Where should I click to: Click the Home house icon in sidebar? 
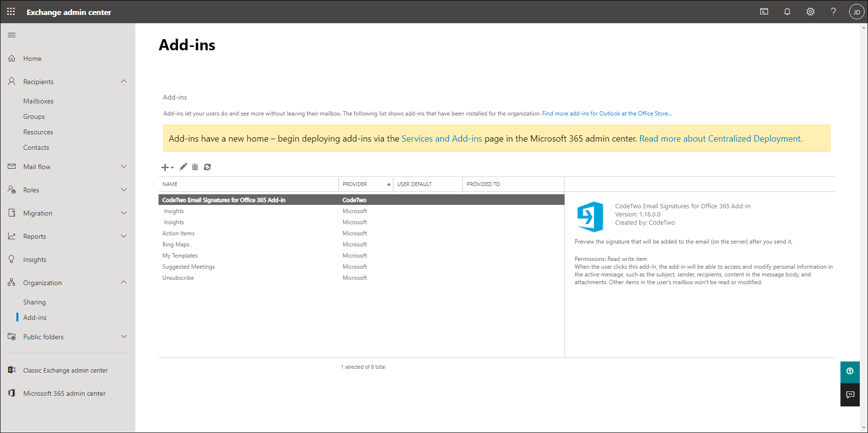click(x=12, y=58)
